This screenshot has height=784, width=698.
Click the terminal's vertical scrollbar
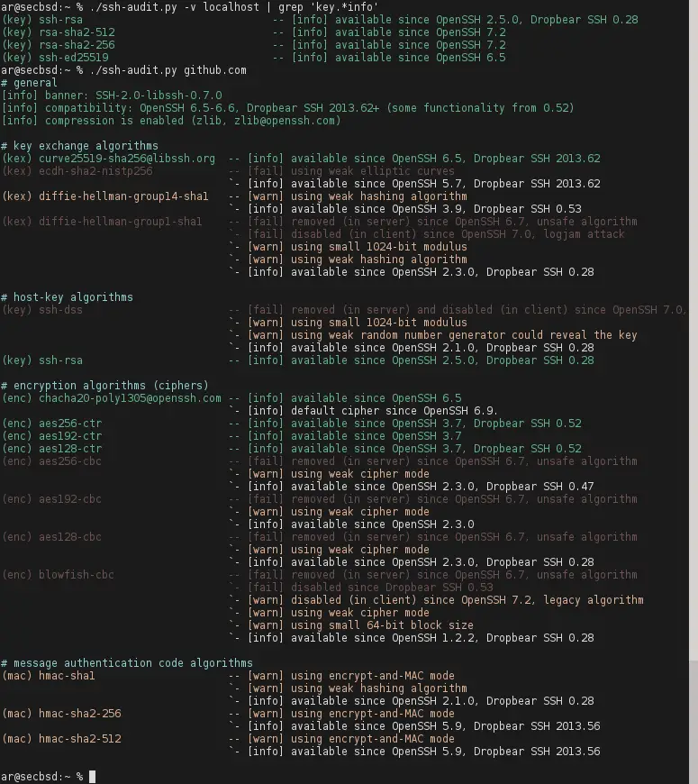(693, 392)
